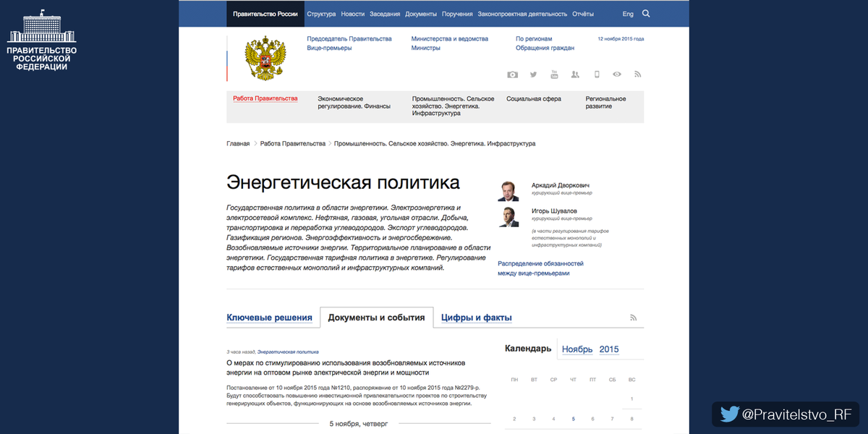Select calendar date 5
The width and height of the screenshot is (868, 434).
click(x=573, y=418)
